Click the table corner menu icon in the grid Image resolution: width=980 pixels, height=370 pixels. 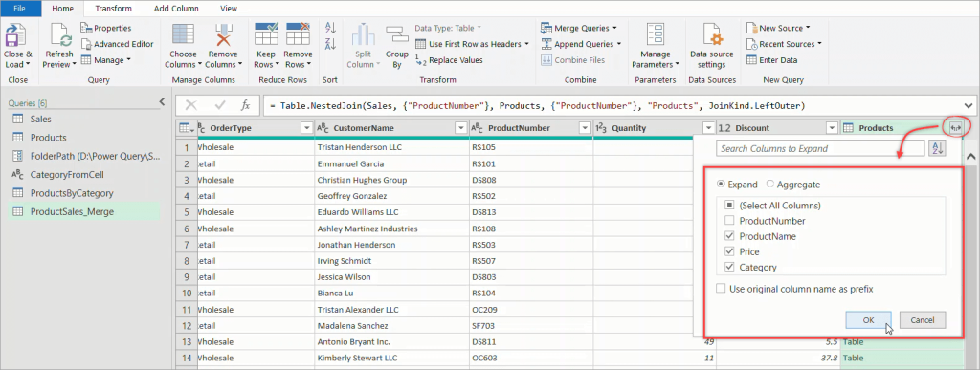coord(186,128)
